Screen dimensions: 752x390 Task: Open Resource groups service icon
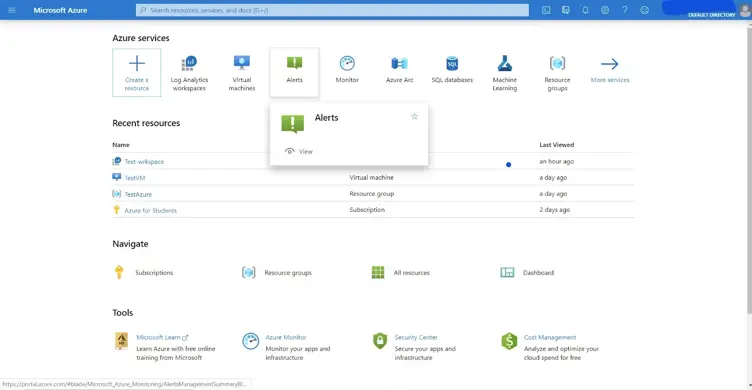(x=557, y=63)
